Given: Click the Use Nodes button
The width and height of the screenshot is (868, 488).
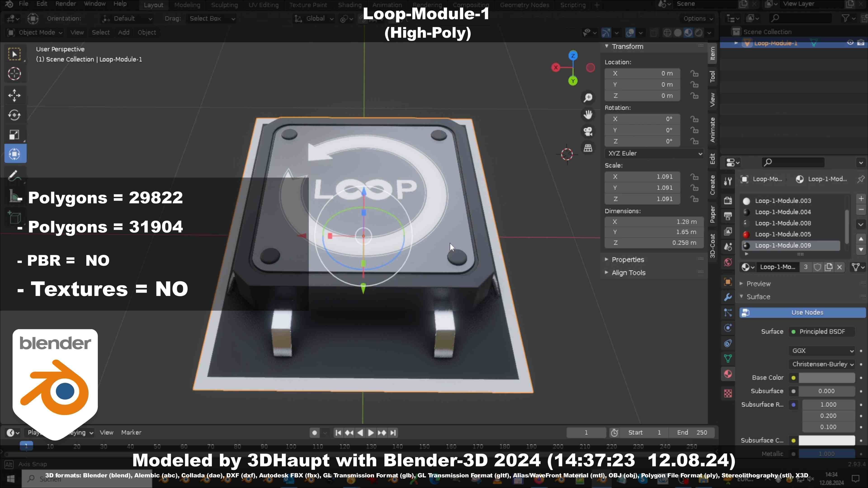Looking at the screenshot, I should (802, 312).
